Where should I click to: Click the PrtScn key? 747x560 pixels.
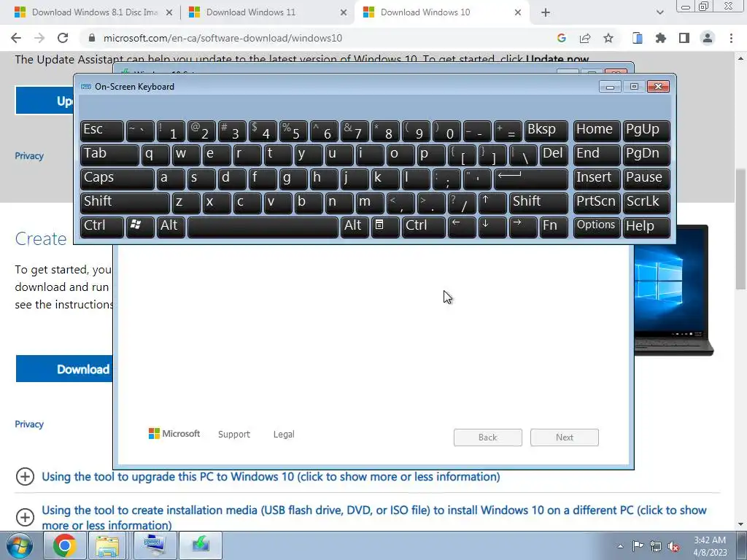597,203
